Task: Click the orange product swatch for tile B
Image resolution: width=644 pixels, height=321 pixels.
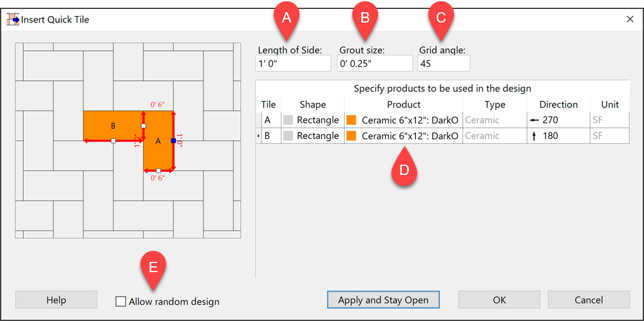Action: pyautogui.click(x=351, y=136)
